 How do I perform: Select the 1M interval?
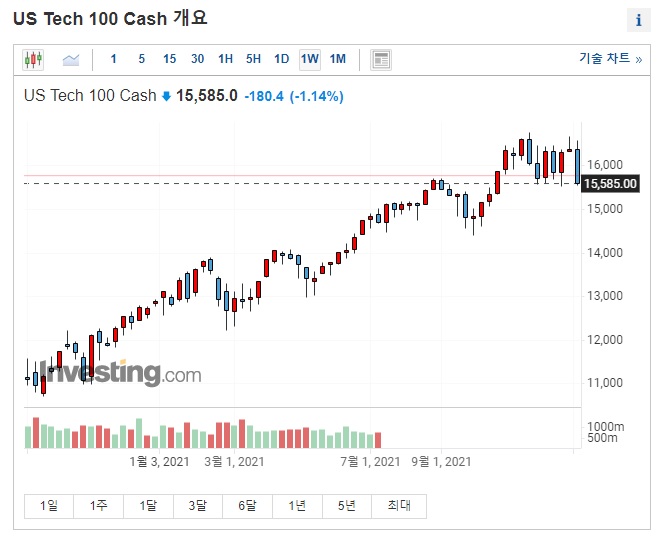(x=338, y=59)
